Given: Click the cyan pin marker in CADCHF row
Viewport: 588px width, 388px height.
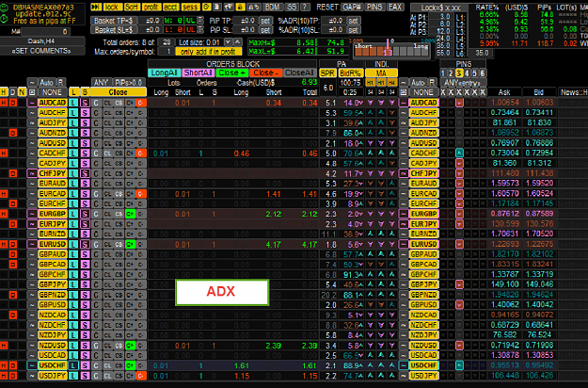Looking at the screenshot, I should [459, 154].
